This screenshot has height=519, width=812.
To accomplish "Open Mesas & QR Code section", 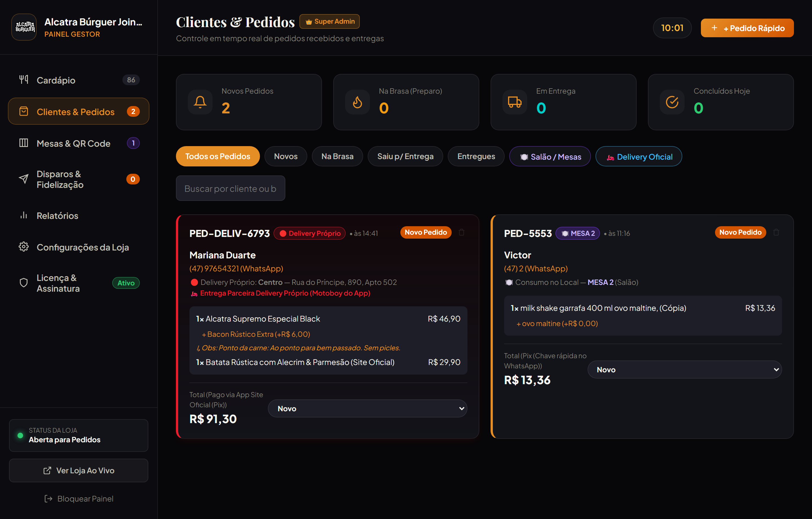I will 79,143.
